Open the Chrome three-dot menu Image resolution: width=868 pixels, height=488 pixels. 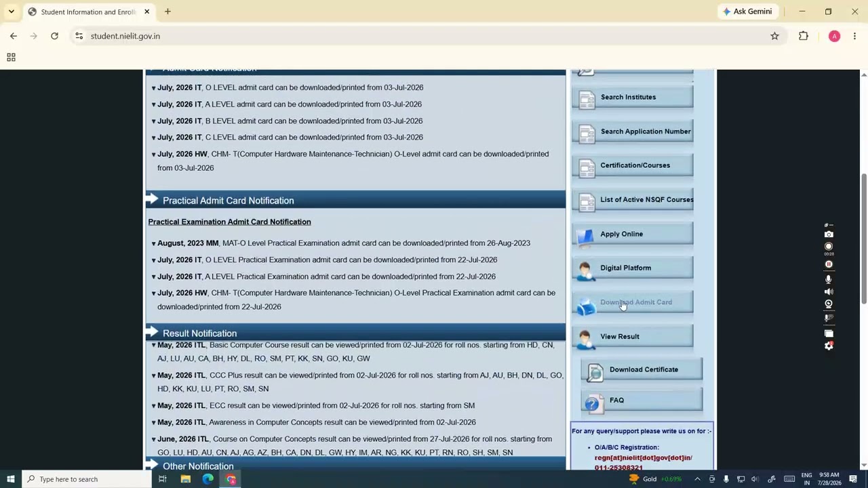[854, 36]
